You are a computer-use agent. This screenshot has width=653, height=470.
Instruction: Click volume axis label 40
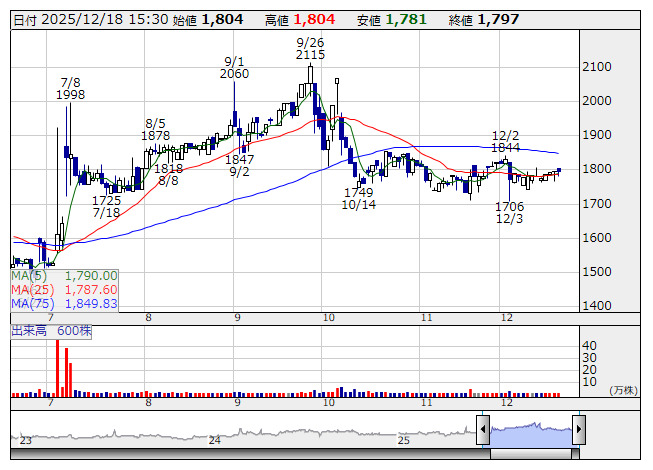[589, 346]
